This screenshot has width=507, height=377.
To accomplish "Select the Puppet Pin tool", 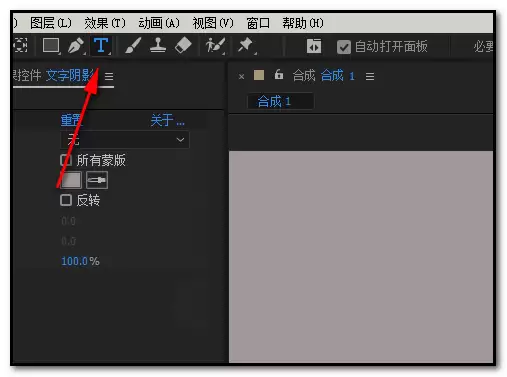I will click(246, 45).
